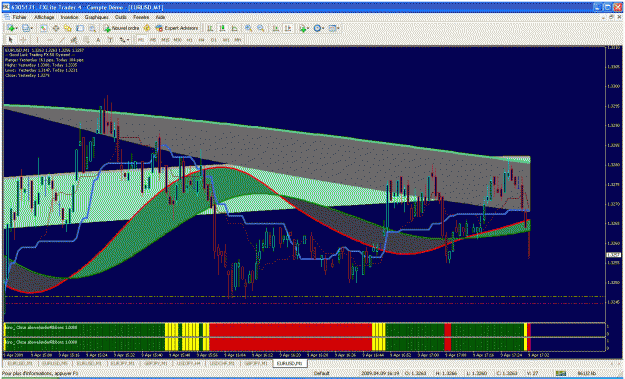Switch chart to Candlesticks mode

click(x=222, y=28)
